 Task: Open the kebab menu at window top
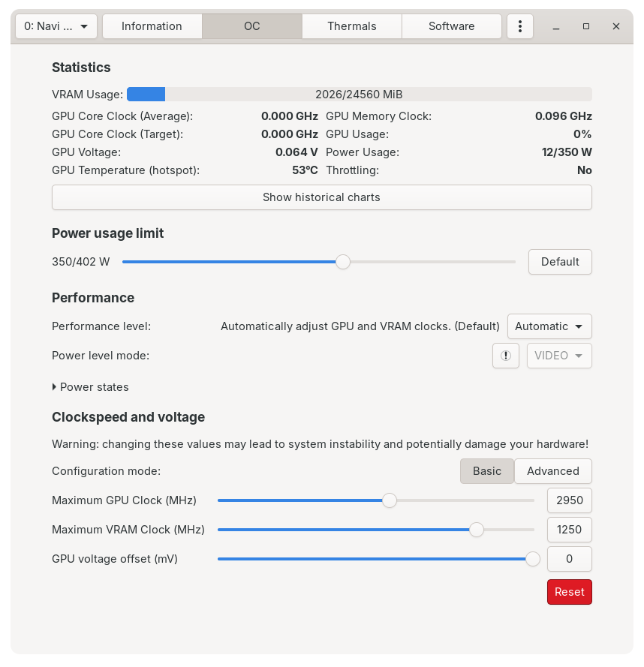click(x=520, y=26)
